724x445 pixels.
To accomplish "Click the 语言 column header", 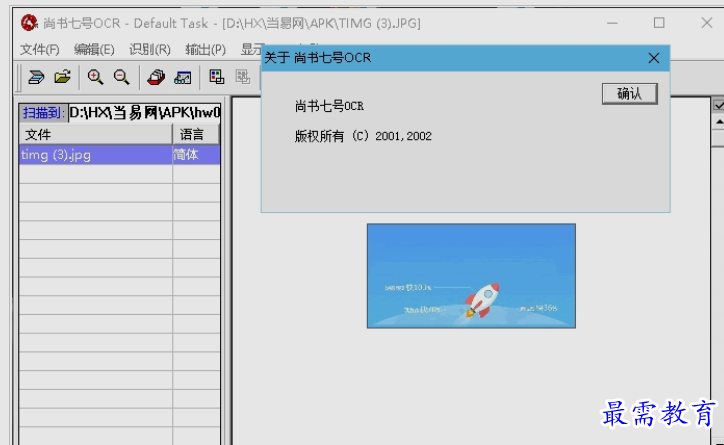I will coord(196,135).
